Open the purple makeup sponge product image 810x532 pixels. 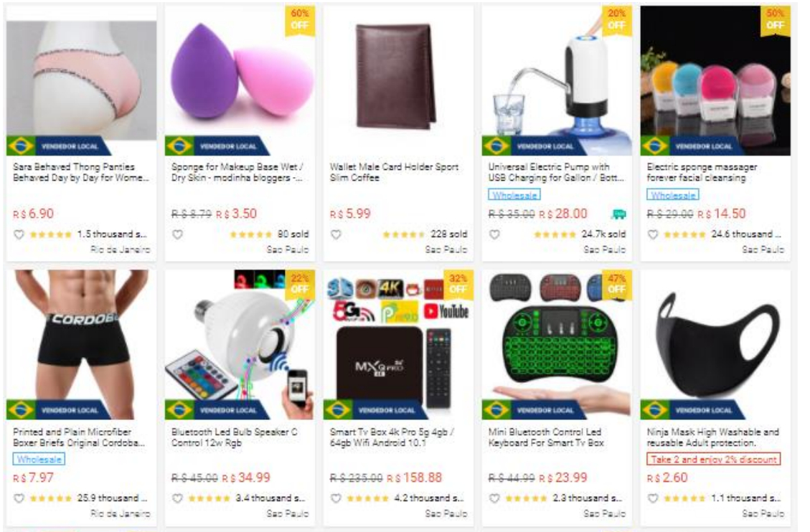click(x=240, y=80)
